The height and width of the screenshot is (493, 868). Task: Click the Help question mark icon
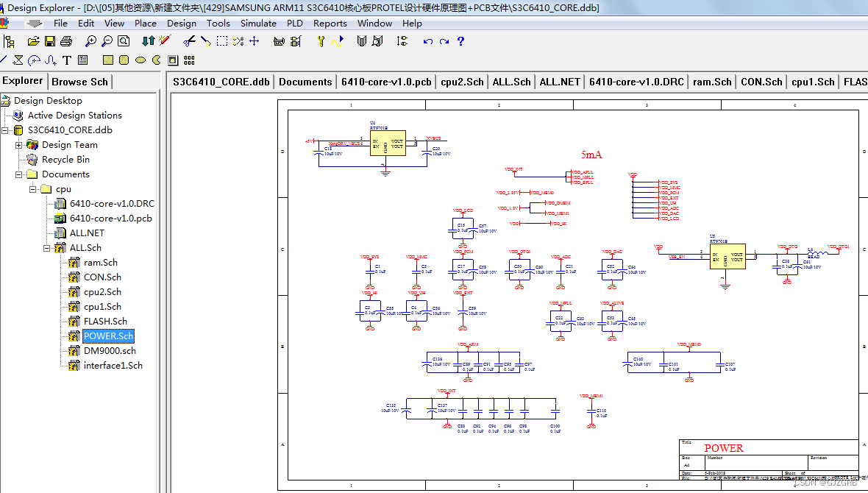click(x=460, y=42)
